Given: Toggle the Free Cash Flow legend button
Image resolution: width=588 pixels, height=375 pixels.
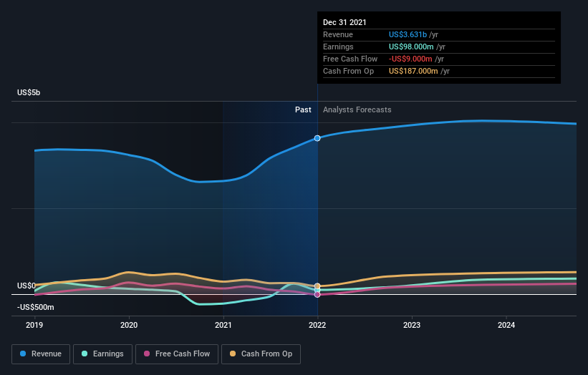Looking at the screenshot, I should (x=177, y=354).
